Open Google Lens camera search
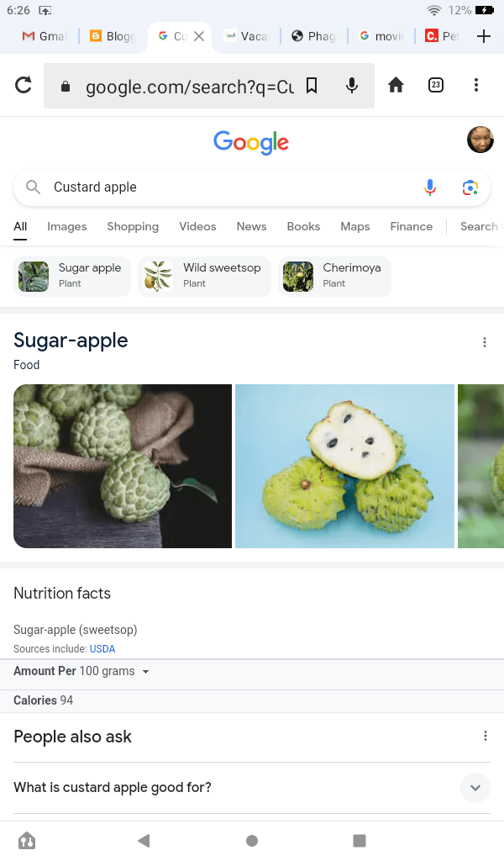Screen dimensions: 504x861 point(470,188)
